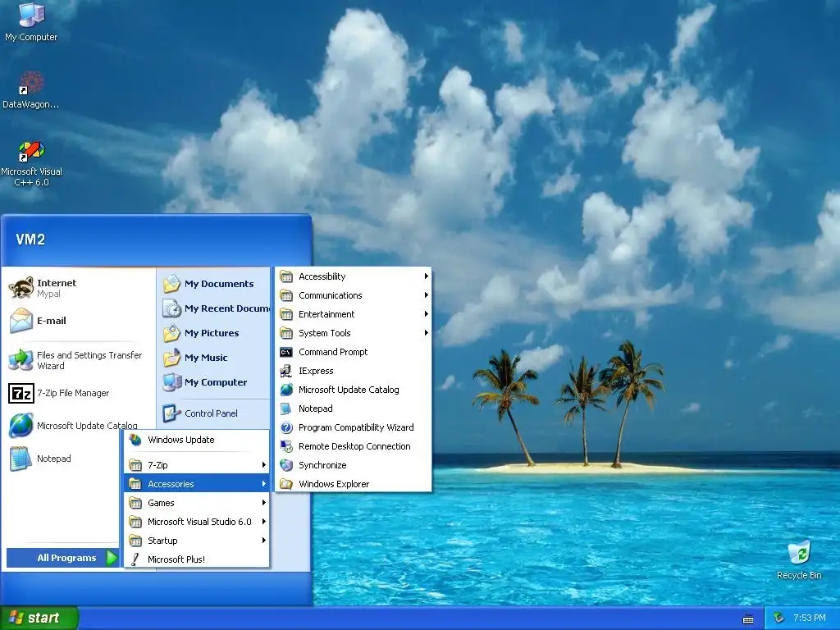Expand the System Tools submenu arrow
840x630 pixels.
coord(426,333)
